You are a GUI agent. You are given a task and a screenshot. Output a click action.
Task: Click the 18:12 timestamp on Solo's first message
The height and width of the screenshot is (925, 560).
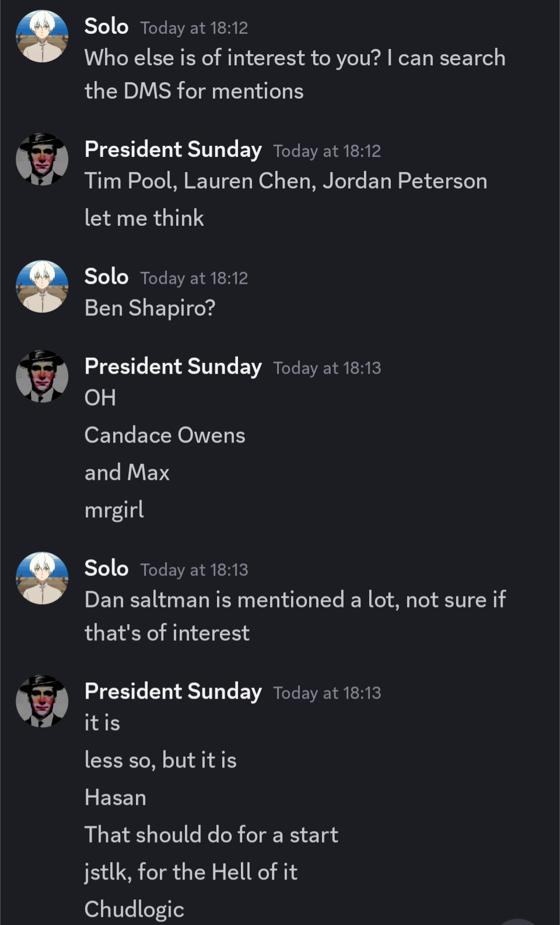194,28
